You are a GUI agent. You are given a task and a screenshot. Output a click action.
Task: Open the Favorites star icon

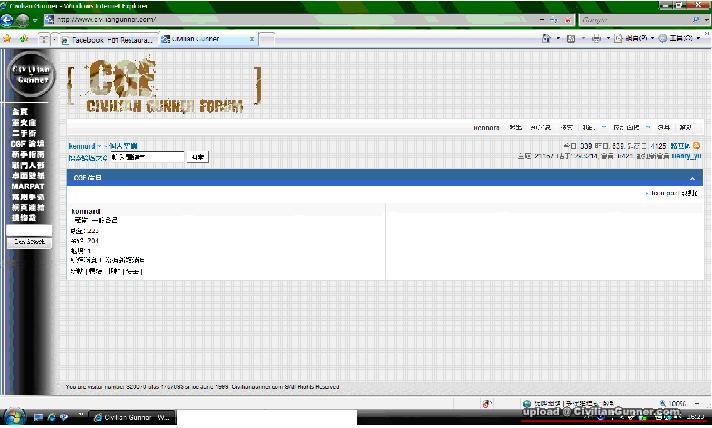point(8,39)
